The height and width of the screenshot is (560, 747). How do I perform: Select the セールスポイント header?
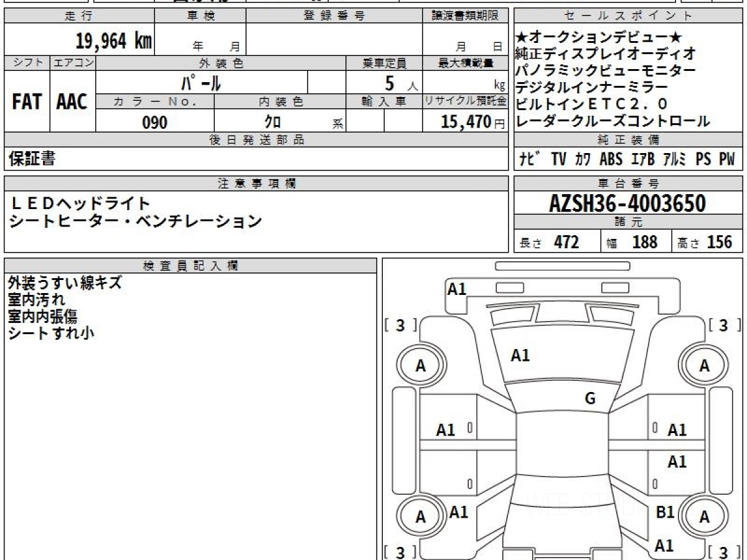[629, 17]
